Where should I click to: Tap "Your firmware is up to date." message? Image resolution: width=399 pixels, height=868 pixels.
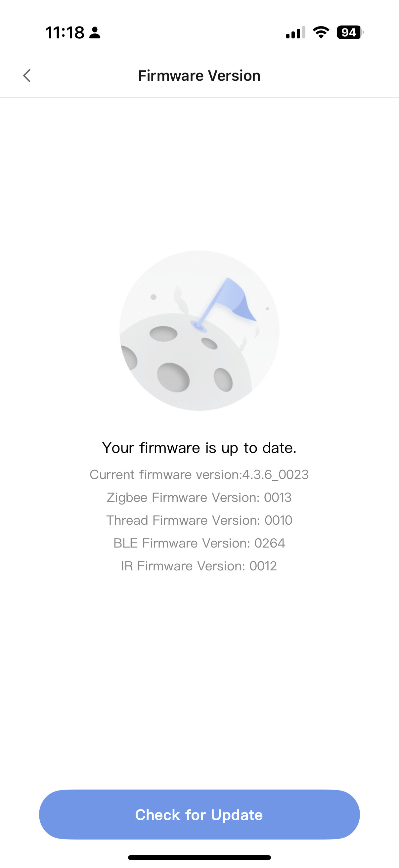pos(199,448)
